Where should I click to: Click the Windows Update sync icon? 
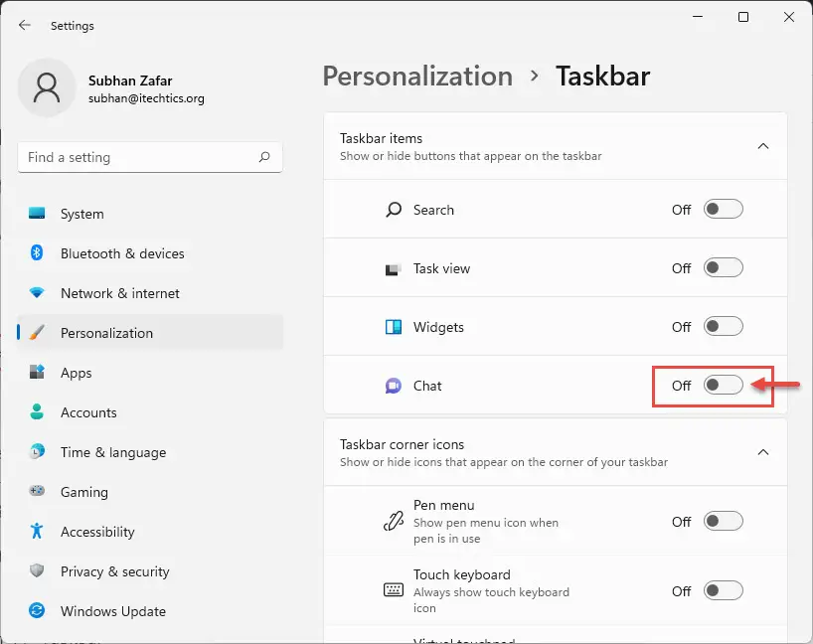tap(37, 611)
